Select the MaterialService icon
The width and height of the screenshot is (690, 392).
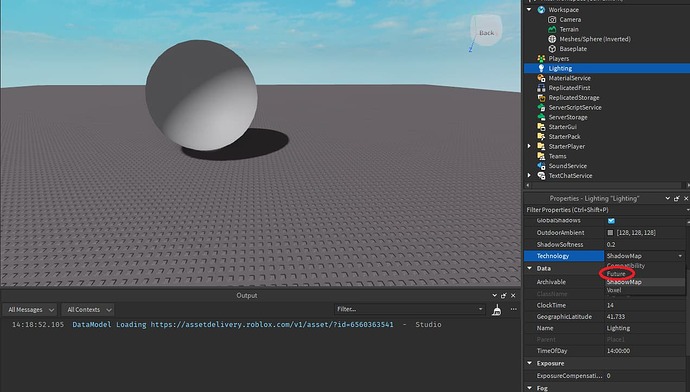click(541, 78)
